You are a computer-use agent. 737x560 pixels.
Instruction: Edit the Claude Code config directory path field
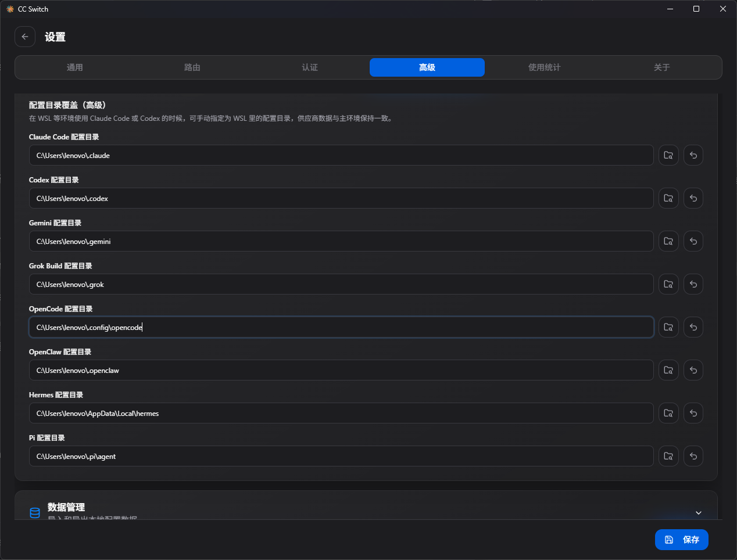[341, 155]
